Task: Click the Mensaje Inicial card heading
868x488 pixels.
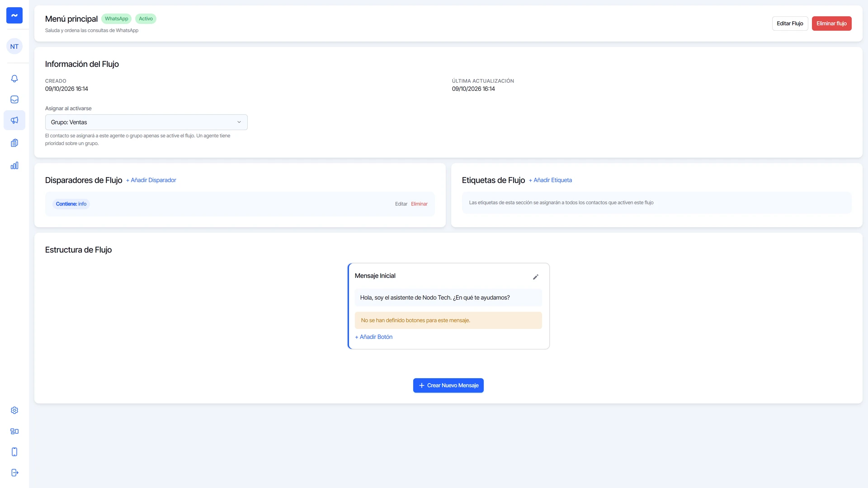Action: [x=375, y=276]
